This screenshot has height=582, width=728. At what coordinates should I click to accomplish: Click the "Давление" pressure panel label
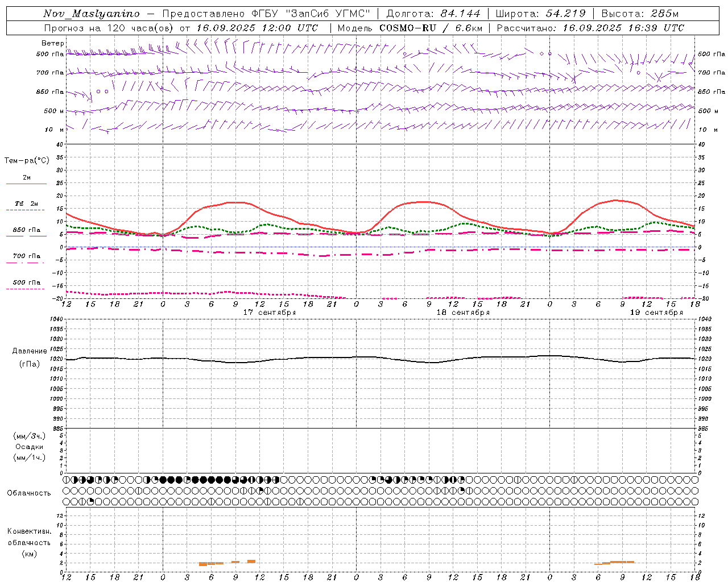30,351
